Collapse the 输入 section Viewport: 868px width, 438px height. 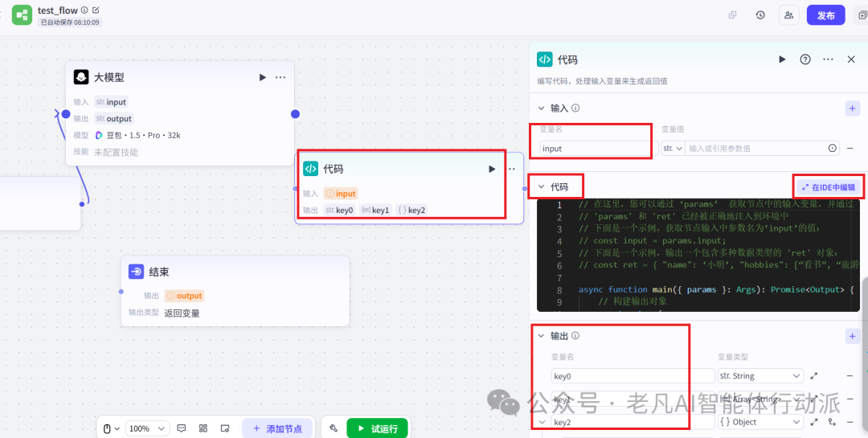point(541,108)
